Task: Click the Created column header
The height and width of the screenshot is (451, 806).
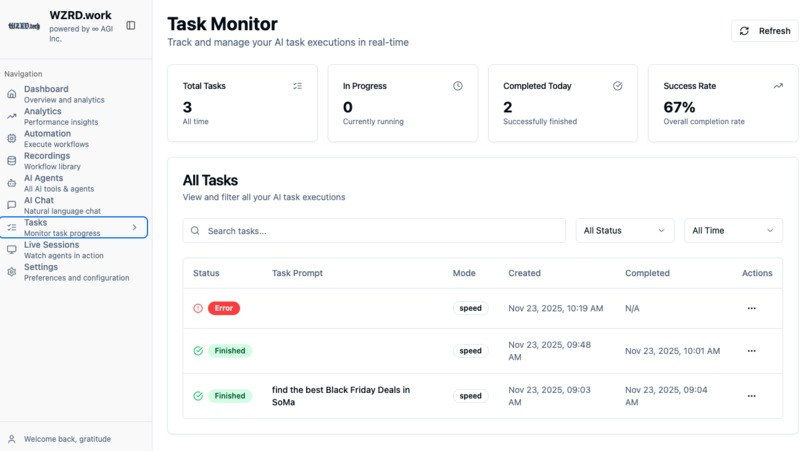Action: click(x=524, y=273)
